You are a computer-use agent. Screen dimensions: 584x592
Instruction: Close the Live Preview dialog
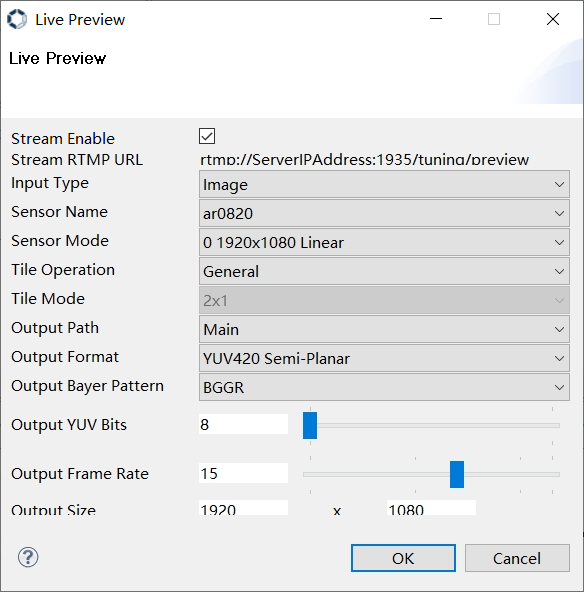coord(553,19)
